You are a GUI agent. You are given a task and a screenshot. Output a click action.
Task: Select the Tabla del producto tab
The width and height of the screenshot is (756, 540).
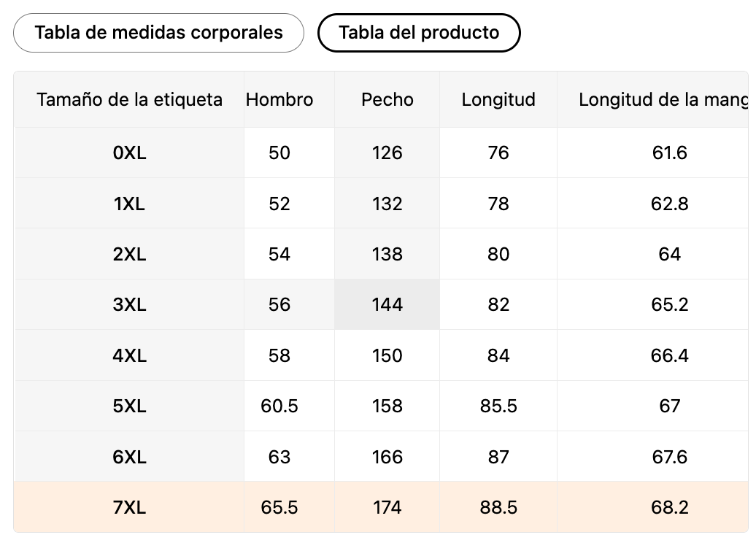click(419, 33)
